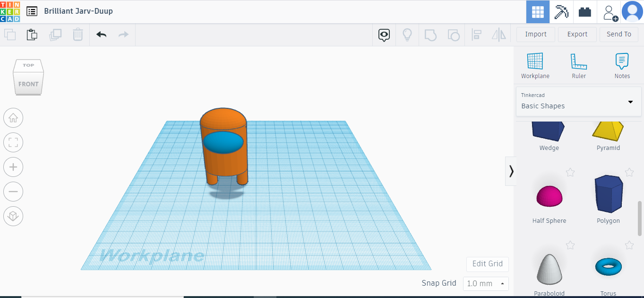Undo the last action
This screenshot has width=644, height=298.
[x=101, y=35]
